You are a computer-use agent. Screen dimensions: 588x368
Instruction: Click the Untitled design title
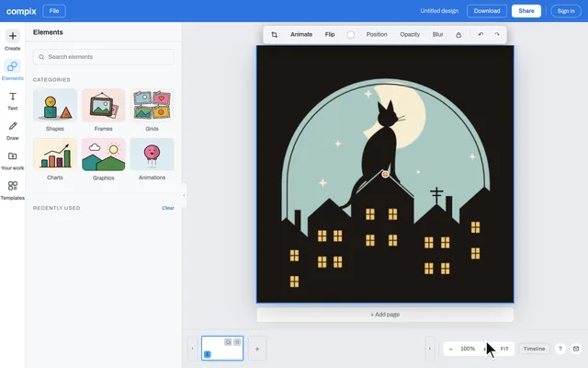click(x=439, y=11)
